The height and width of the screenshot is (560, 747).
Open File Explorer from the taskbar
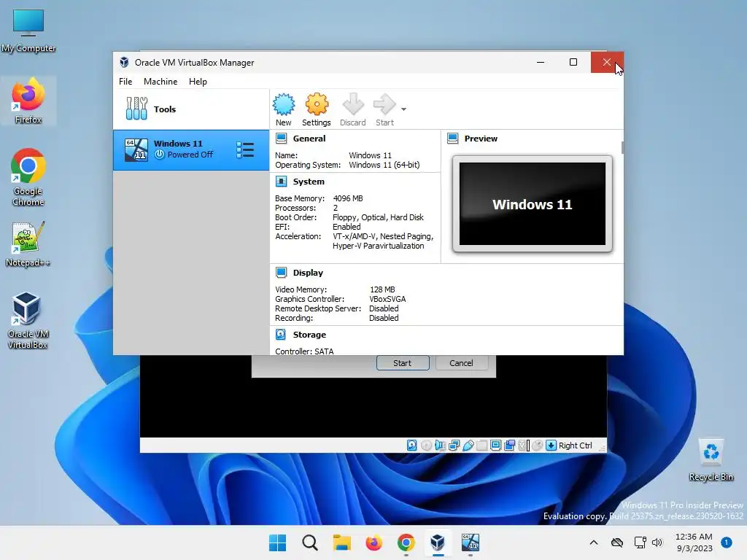(341, 542)
